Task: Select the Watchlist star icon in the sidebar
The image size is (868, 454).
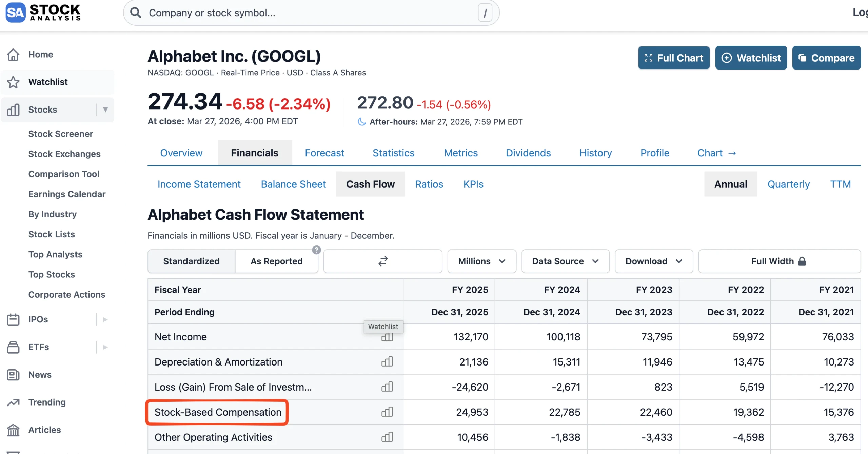Action: [13, 82]
